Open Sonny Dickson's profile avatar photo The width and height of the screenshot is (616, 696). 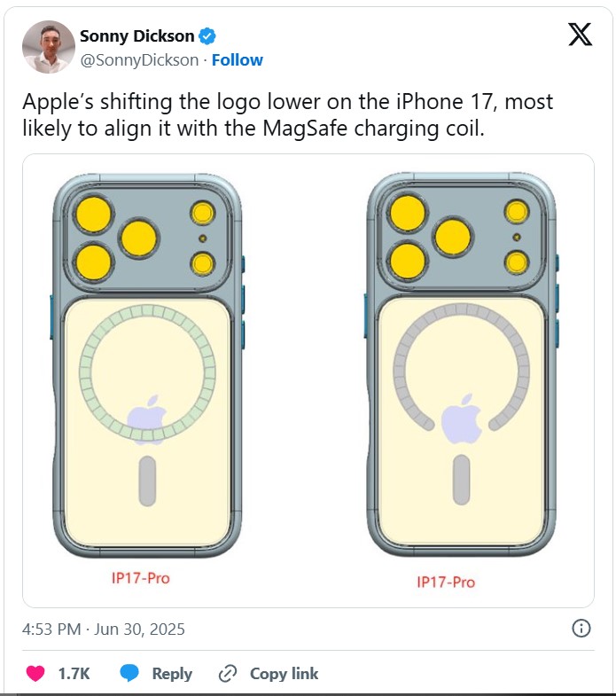pos(48,47)
